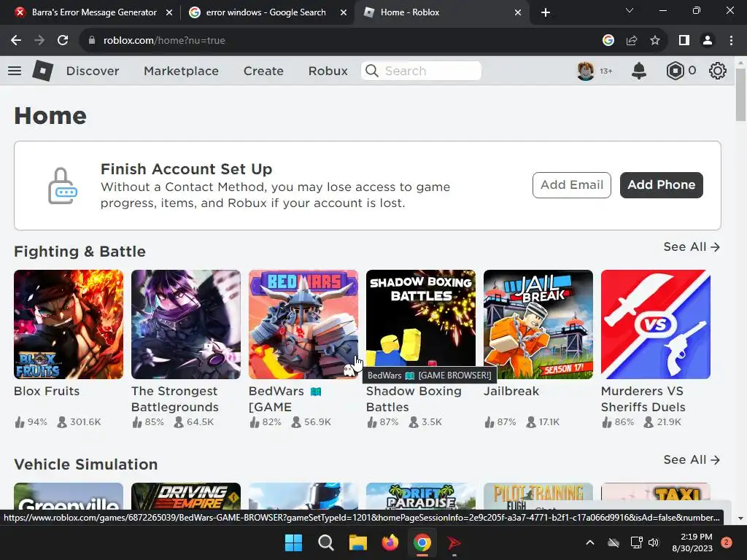Reload the Roblox page

[63, 41]
